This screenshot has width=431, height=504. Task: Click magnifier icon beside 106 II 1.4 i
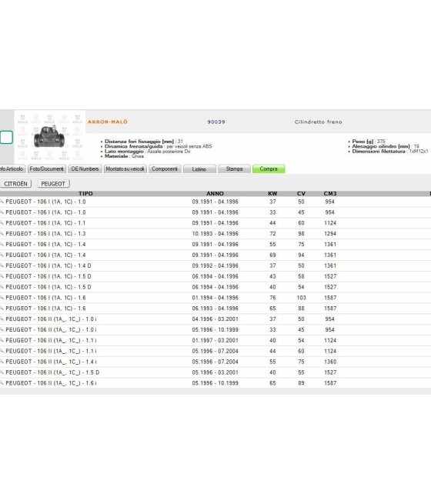2,362
